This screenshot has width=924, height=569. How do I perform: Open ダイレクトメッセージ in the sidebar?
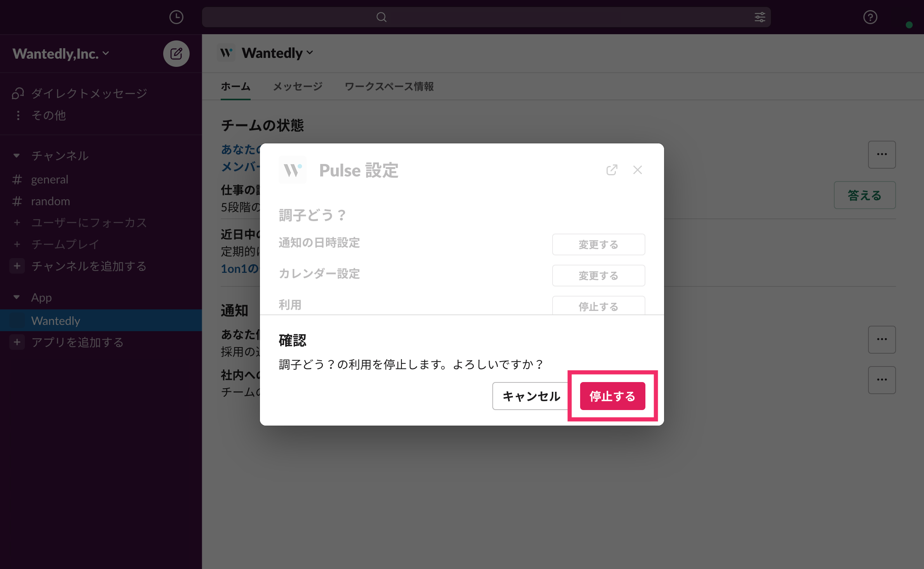click(x=89, y=93)
